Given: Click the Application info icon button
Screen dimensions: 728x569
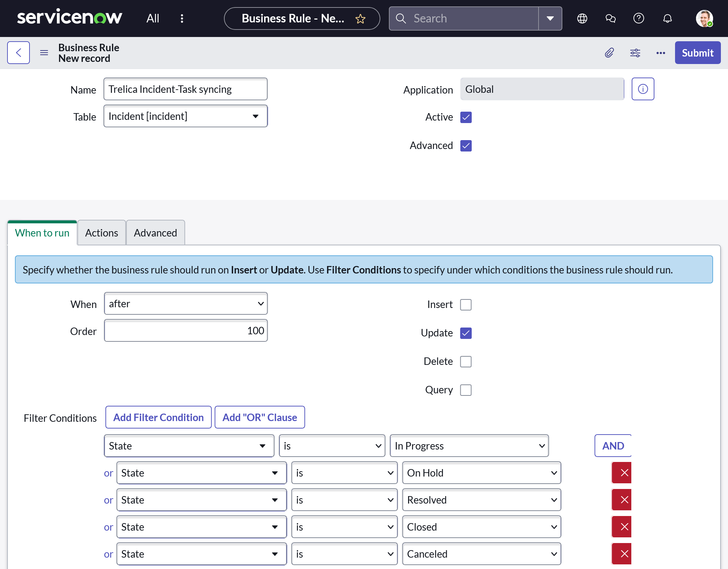Looking at the screenshot, I should [643, 89].
